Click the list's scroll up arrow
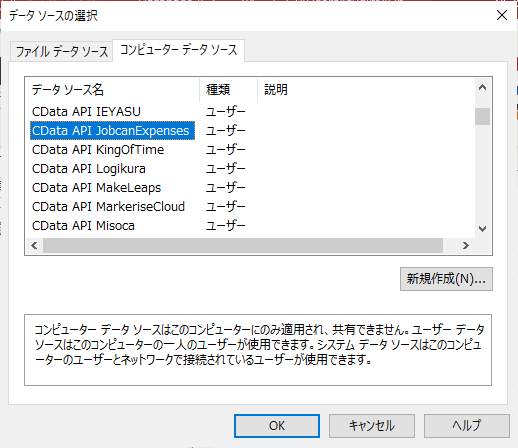Screen dimensions: 518x448 [482, 88]
